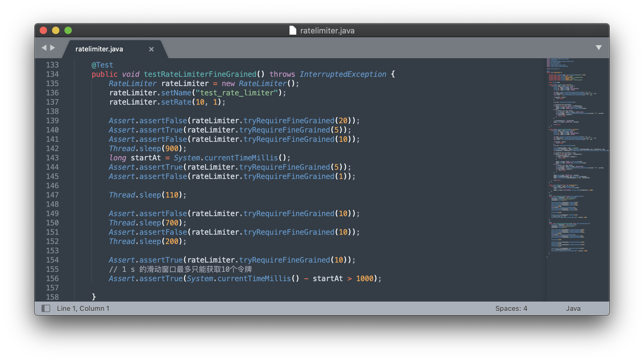The width and height of the screenshot is (644, 361).
Task: Click the Line 1, Column 1 status
Action: coord(83,308)
